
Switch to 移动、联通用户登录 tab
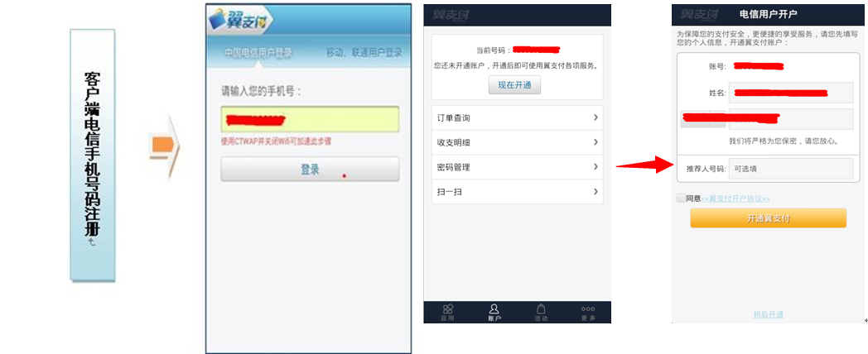point(364,53)
